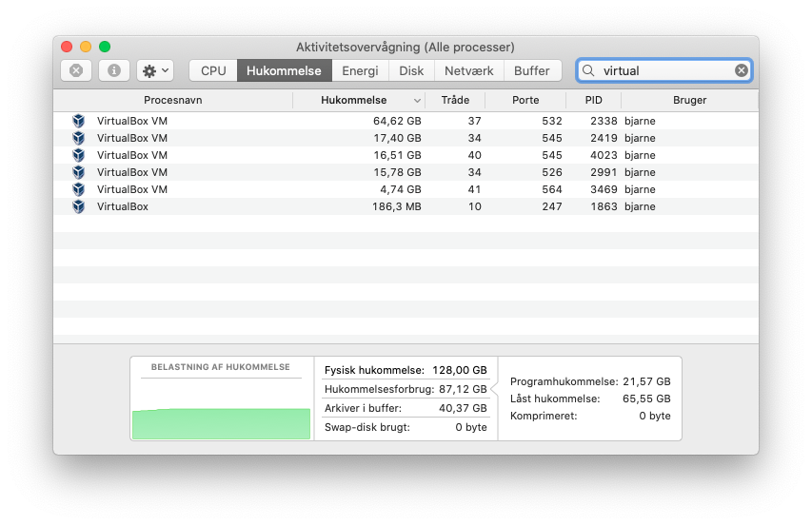The width and height of the screenshot is (812, 525).
Task: Open the Netværk tab
Action: [468, 70]
